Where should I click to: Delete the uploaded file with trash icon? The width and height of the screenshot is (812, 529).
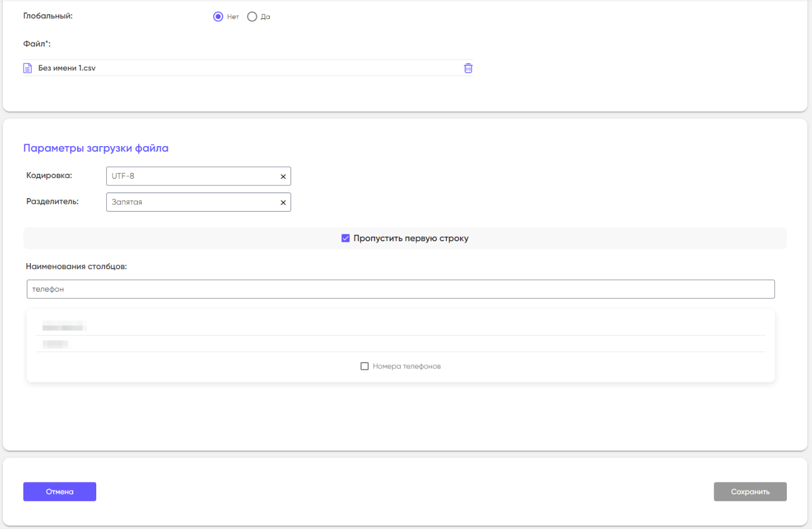click(468, 68)
